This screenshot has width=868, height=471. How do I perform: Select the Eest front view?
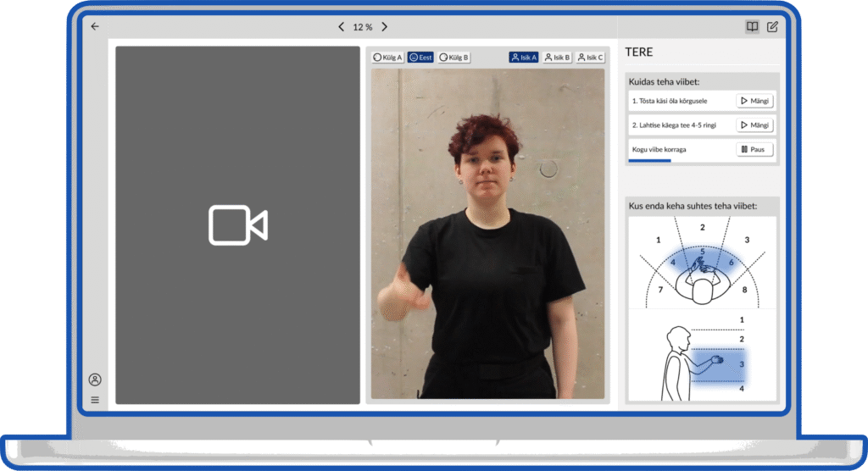tap(420, 58)
